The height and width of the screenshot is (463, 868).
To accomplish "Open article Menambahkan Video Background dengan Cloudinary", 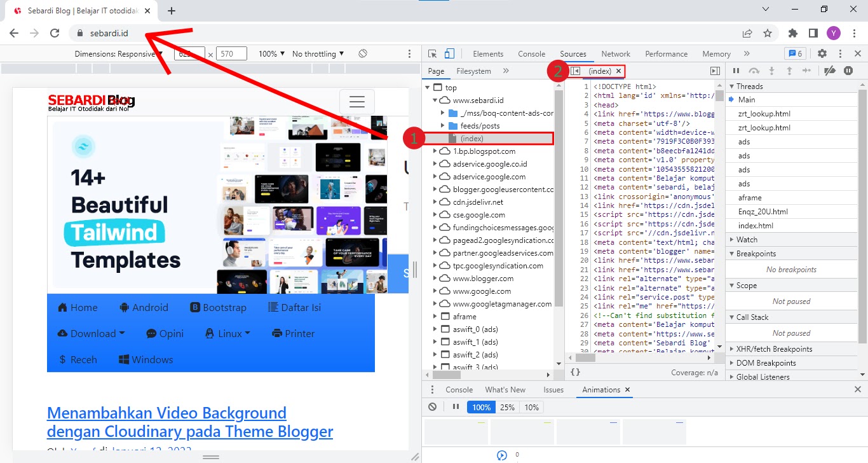I will click(190, 422).
